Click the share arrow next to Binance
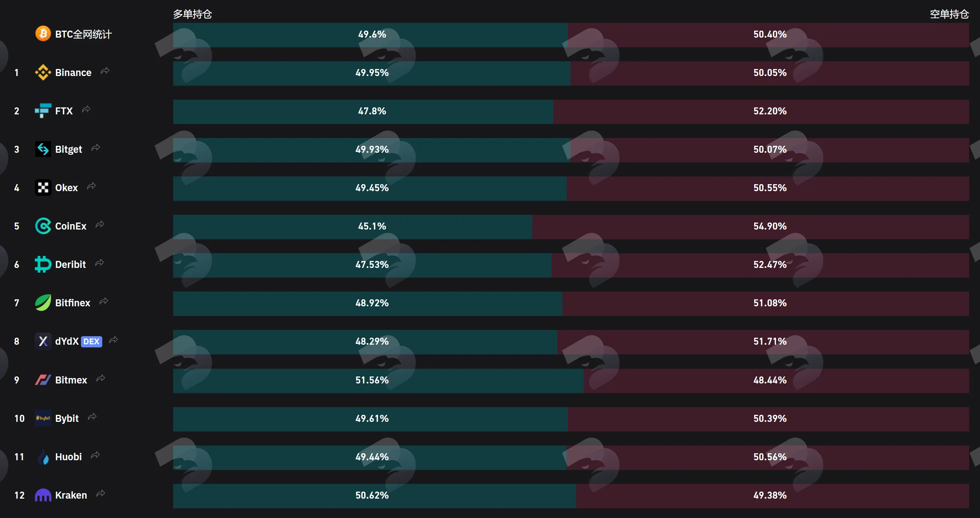Screen dimensions: 980x518 pyautogui.click(x=105, y=71)
